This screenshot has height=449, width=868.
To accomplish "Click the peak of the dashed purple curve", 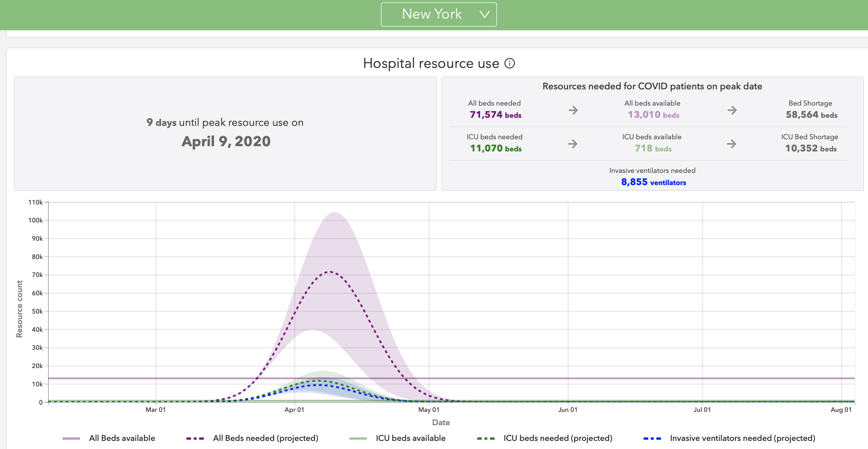I will 330,272.
